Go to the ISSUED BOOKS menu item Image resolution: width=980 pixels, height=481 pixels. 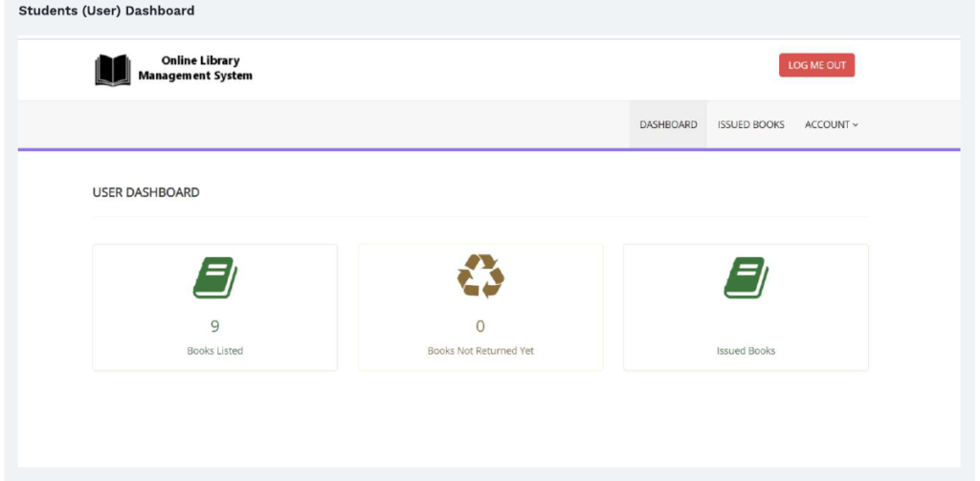pos(750,124)
